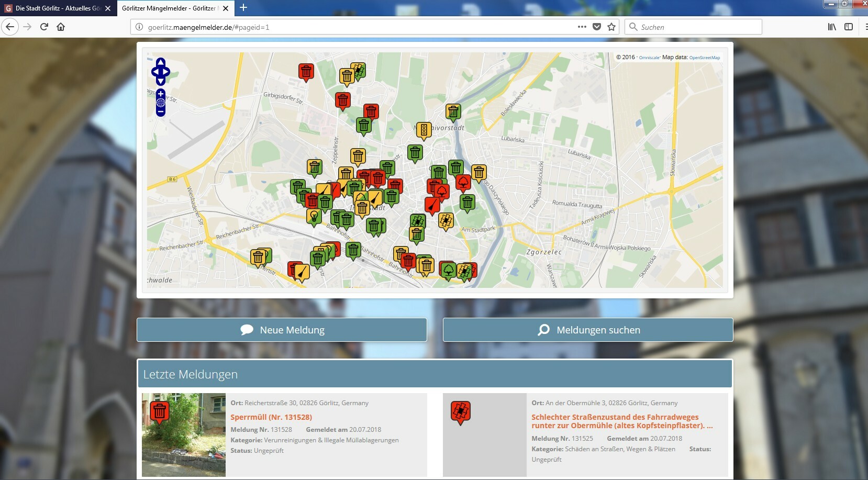Go back to the previous page

10,27
